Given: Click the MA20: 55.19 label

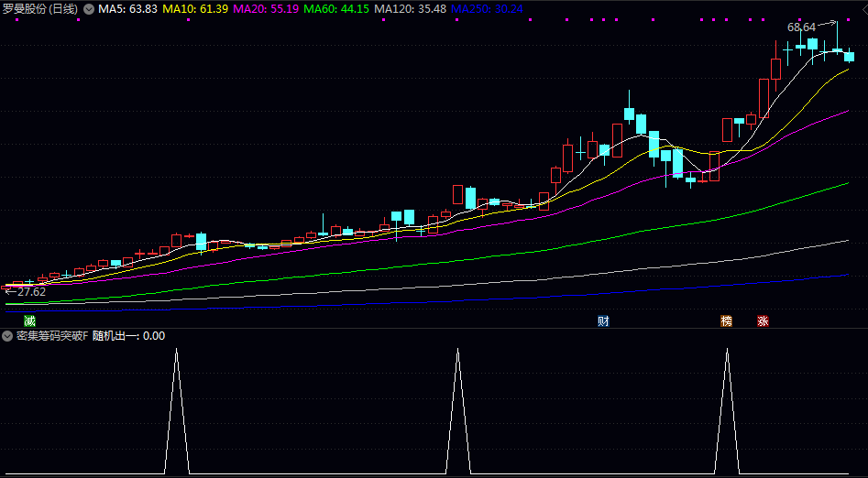Looking at the screenshot, I should (266, 9).
